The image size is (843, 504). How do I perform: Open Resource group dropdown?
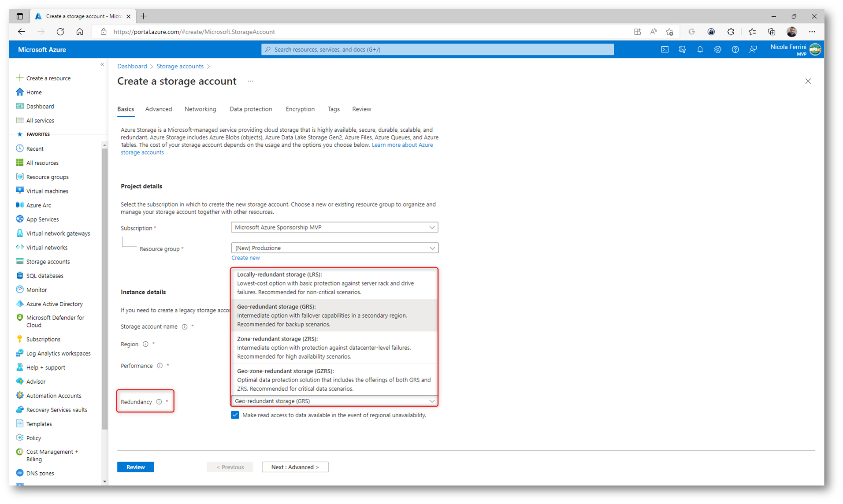334,248
